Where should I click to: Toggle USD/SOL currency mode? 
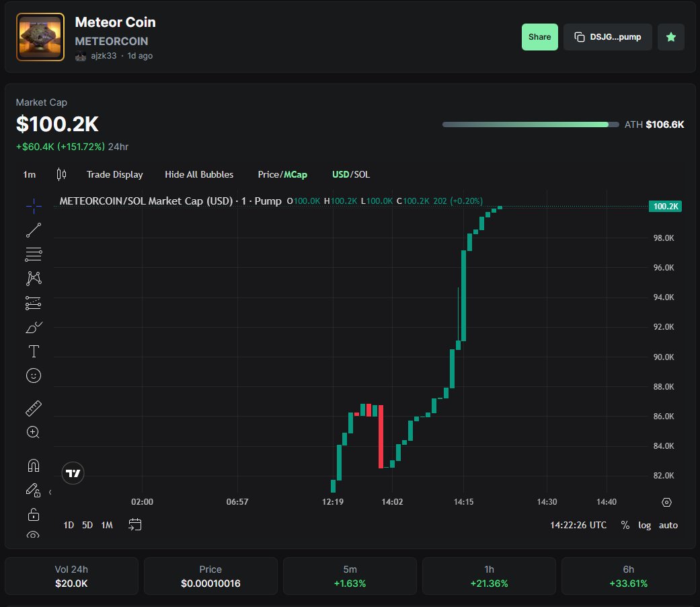tap(351, 175)
